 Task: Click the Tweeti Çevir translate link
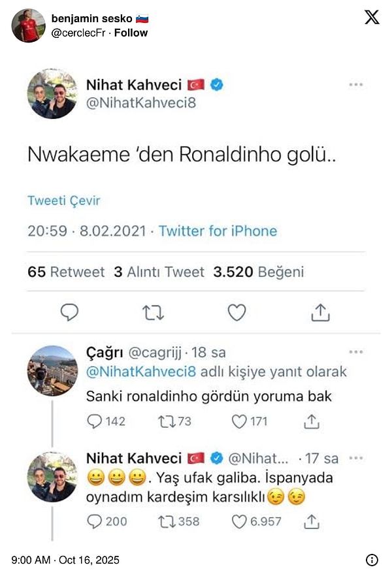pos(64,201)
